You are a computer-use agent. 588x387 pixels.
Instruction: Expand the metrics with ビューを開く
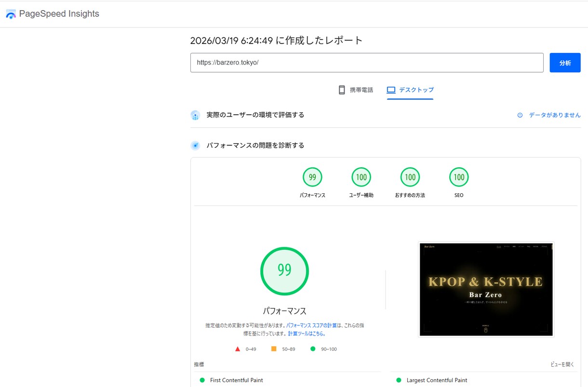pos(562,364)
